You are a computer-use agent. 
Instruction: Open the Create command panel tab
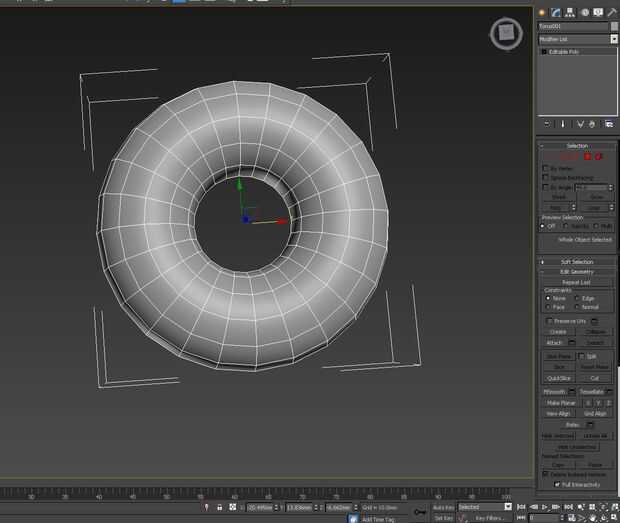click(x=542, y=12)
